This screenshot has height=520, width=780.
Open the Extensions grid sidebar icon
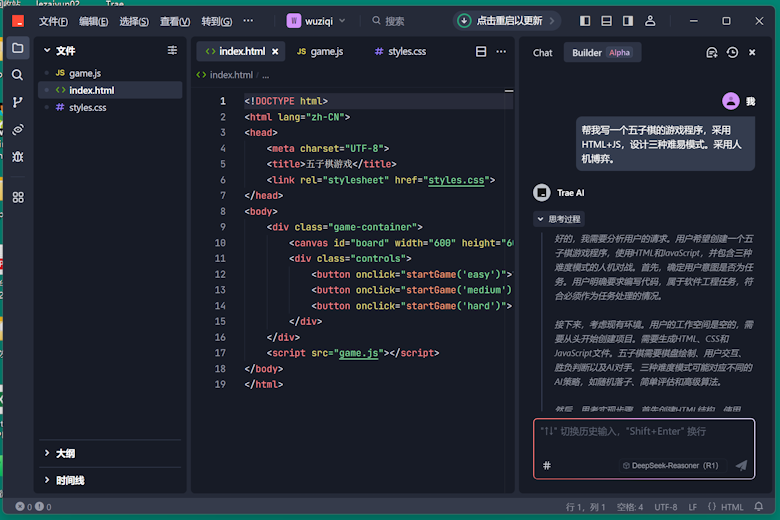18,198
